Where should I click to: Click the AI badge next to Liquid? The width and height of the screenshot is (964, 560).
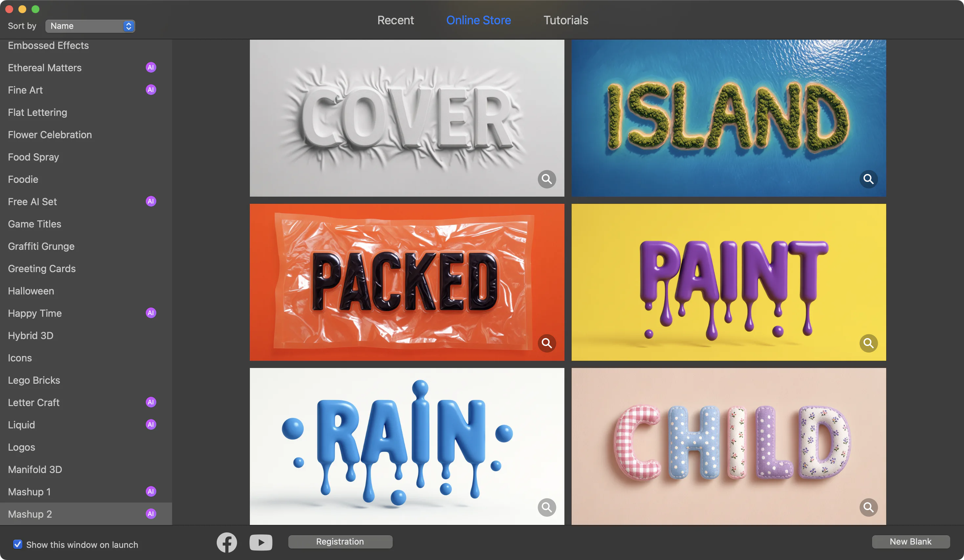[x=151, y=424]
